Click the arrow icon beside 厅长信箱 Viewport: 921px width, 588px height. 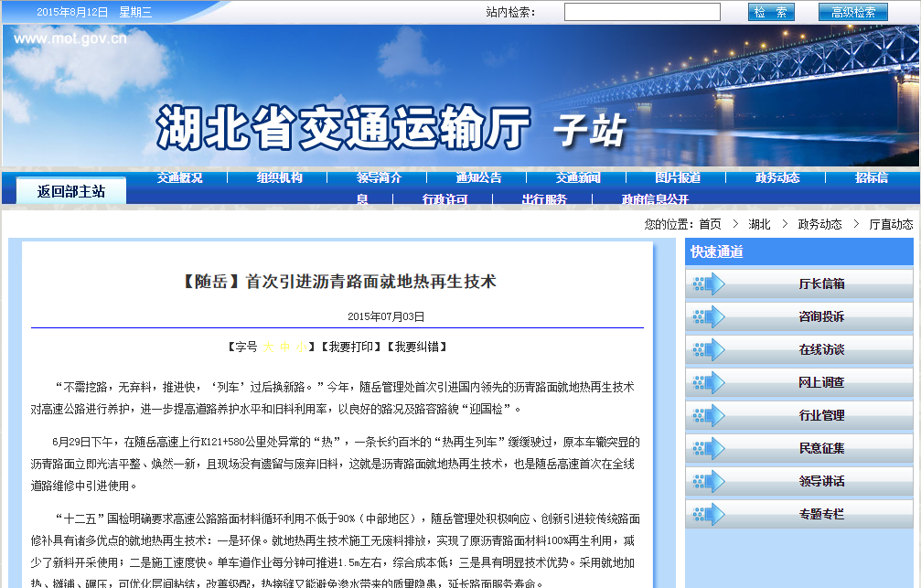pos(709,283)
